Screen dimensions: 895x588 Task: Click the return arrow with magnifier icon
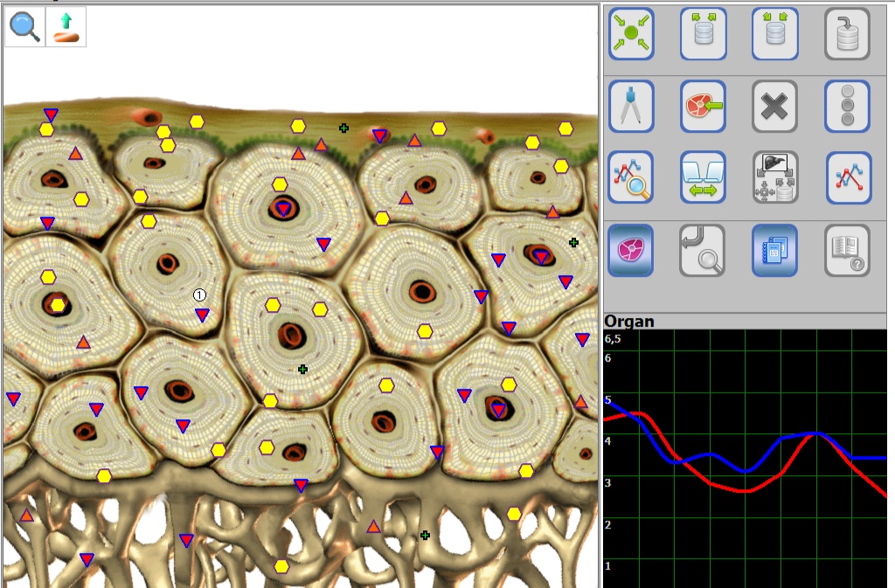click(x=703, y=250)
